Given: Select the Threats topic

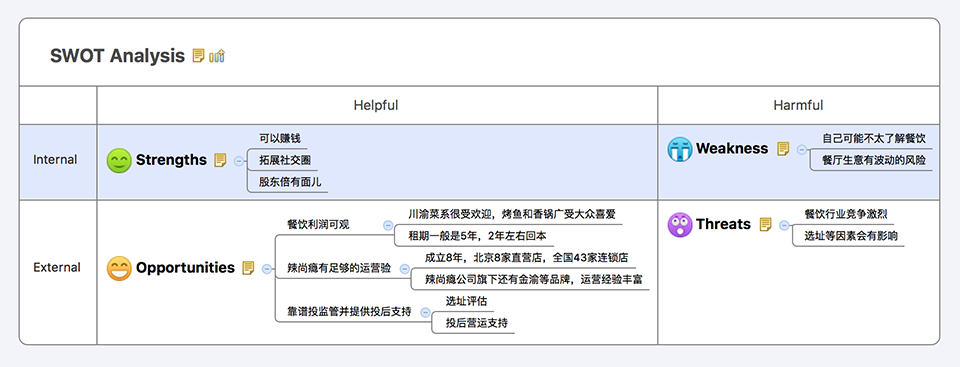Looking at the screenshot, I should [x=723, y=224].
